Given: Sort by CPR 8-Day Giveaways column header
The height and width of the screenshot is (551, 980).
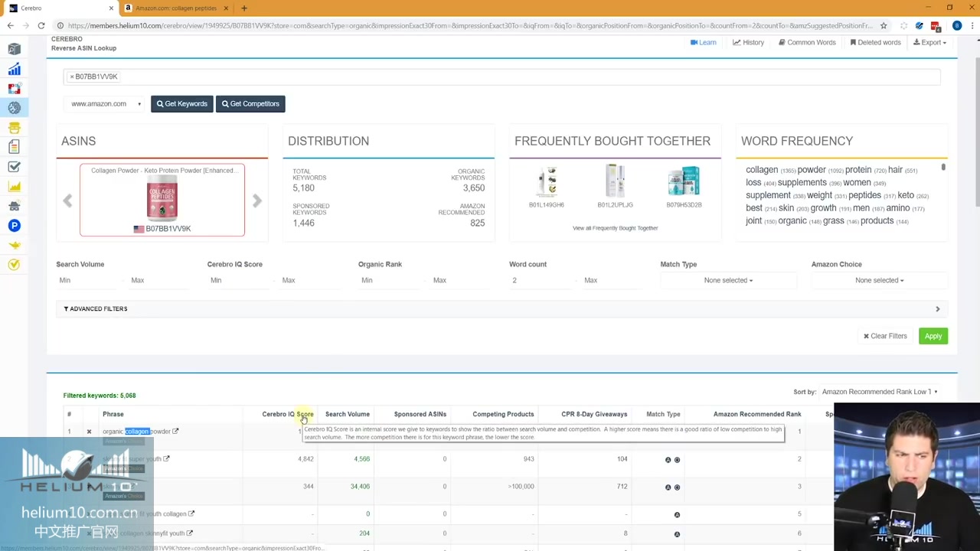Looking at the screenshot, I should pos(594,414).
